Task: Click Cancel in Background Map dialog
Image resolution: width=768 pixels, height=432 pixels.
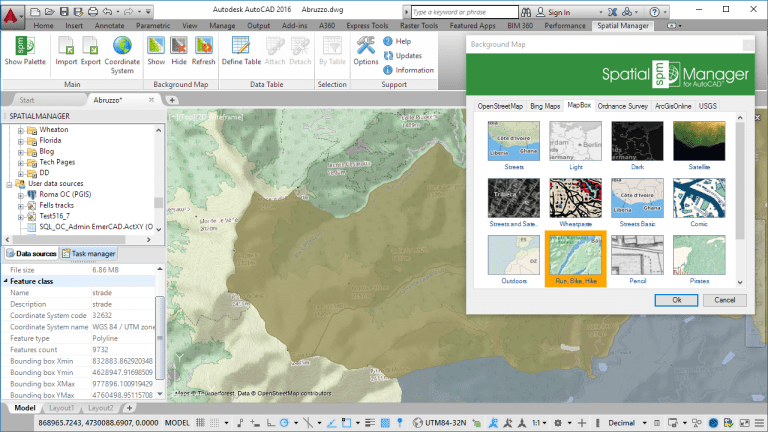Action: point(724,300)
